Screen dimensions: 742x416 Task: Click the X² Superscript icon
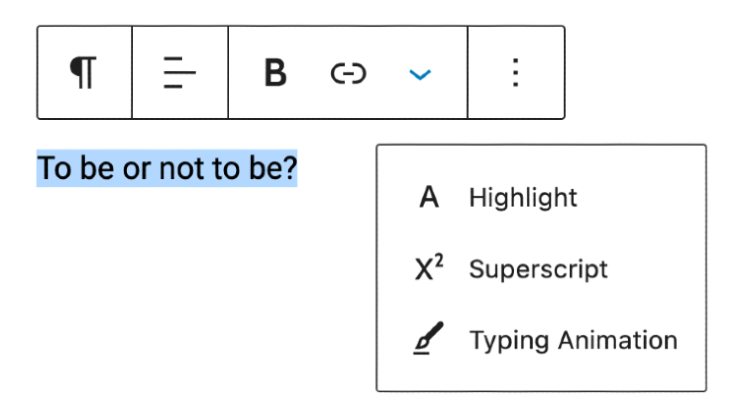[429, 269]
